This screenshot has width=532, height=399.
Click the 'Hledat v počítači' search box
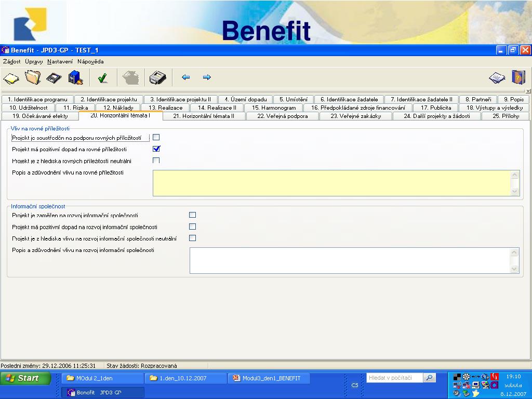[x=395, y=378]
